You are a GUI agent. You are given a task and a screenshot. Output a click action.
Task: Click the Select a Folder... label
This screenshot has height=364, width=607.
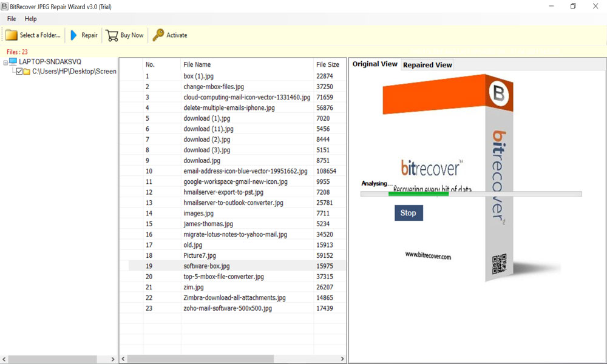(x=40, y=35)
